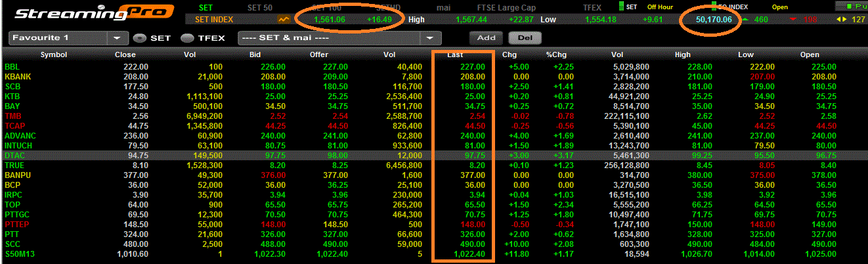Select the PTTGC symbol row
Image resolution: width=868 pixels, height=264 pixels.
pos(434,215)
